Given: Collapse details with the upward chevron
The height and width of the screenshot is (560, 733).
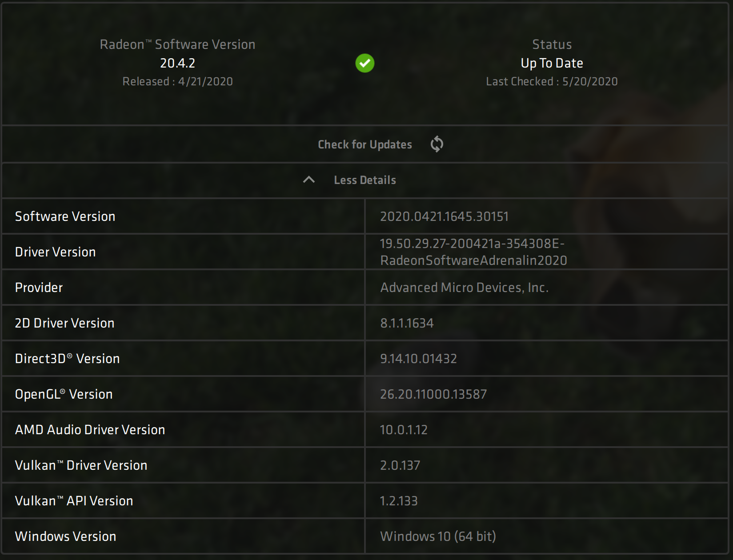Looking at the screenshot, I should (308, 180).
